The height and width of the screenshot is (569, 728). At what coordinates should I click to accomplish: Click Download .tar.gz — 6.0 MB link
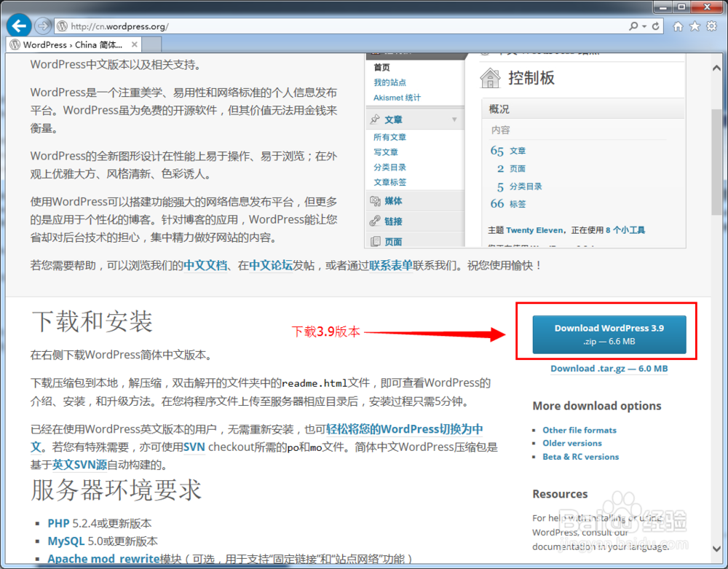[609, 369]
